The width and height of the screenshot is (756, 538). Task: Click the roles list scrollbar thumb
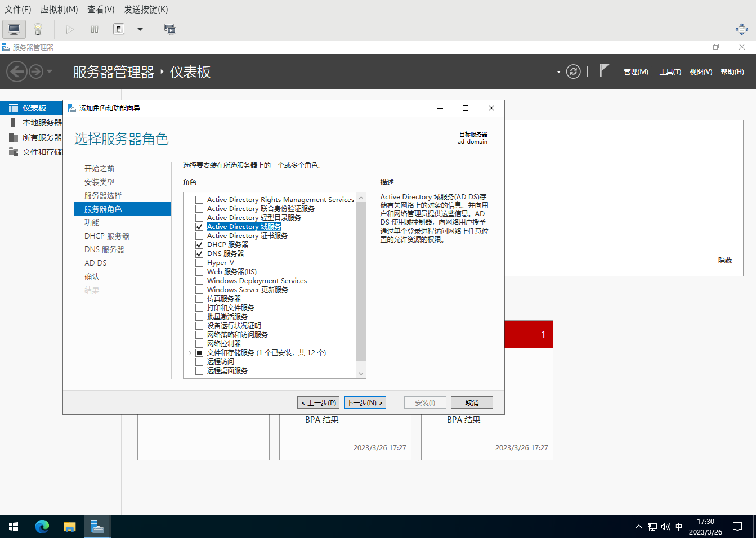(361, 281)
